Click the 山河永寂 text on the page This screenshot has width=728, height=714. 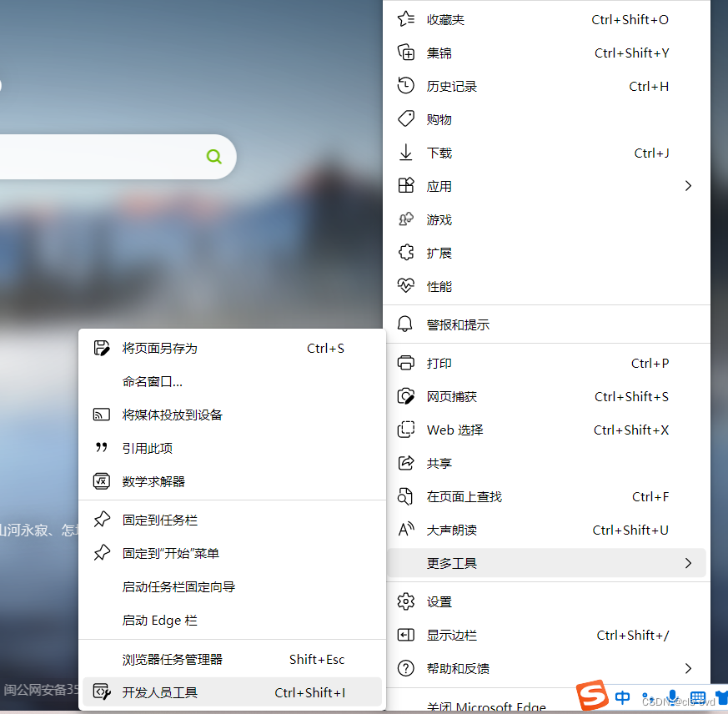(x=23, y=530)
